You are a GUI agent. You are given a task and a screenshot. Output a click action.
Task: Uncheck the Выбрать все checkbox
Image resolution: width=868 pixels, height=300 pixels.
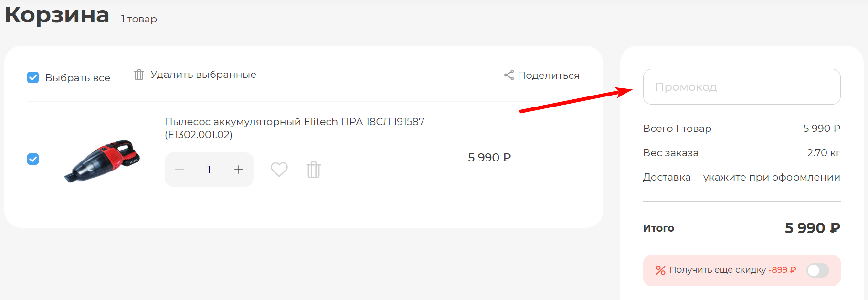point(32,77)
